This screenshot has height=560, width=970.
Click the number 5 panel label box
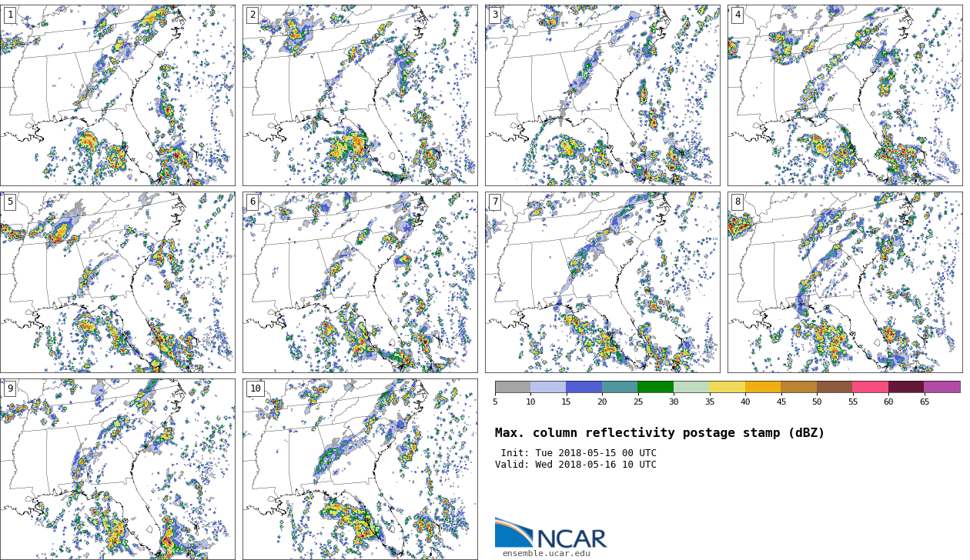click(x=10, y=202)
